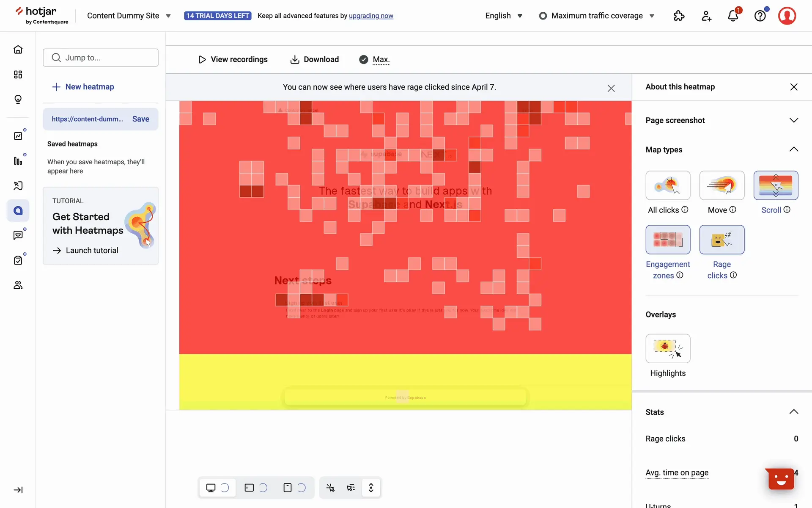Select the click map cursor icon in bottom toolbar

pos(330,488)
